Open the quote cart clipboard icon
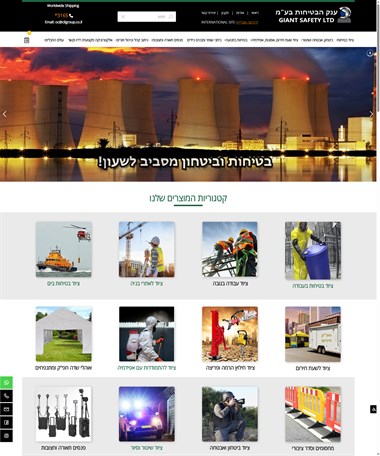 [27, 40]
